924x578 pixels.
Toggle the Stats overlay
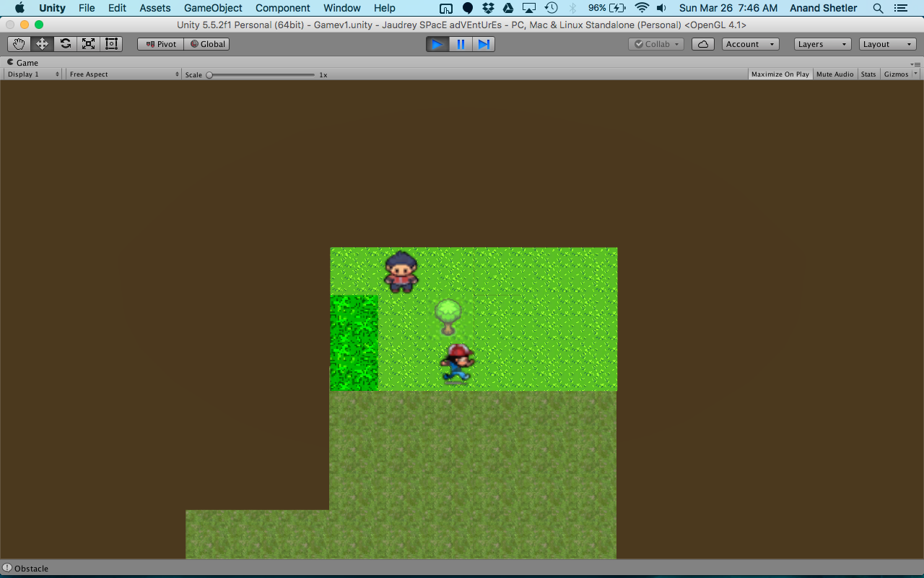point(868,74)
